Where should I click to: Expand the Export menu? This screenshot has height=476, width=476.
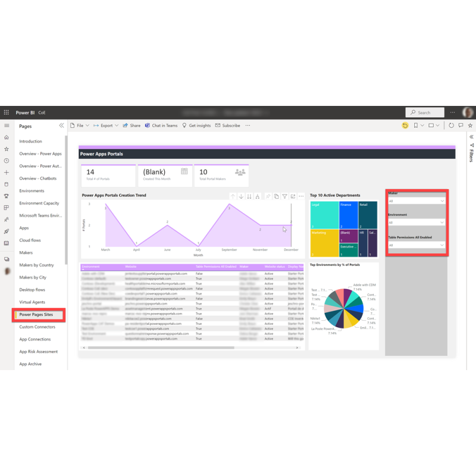[x=106, y=126]
